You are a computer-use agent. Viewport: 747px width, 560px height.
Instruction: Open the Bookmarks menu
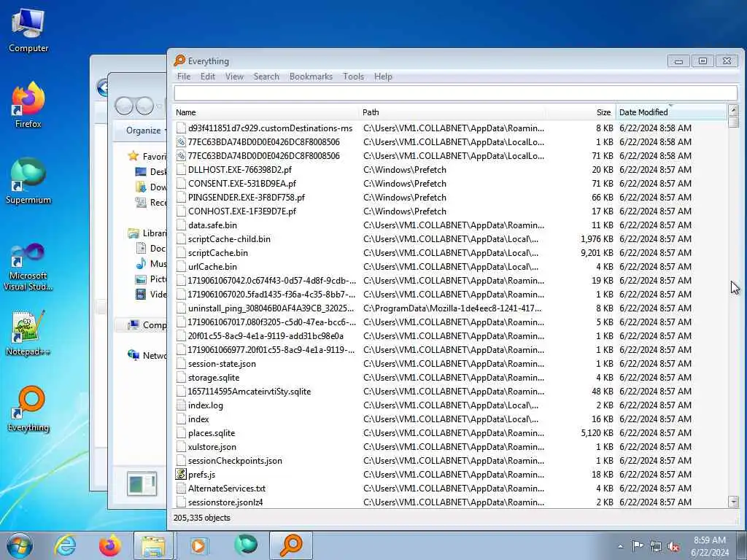[x=311, y=76]
